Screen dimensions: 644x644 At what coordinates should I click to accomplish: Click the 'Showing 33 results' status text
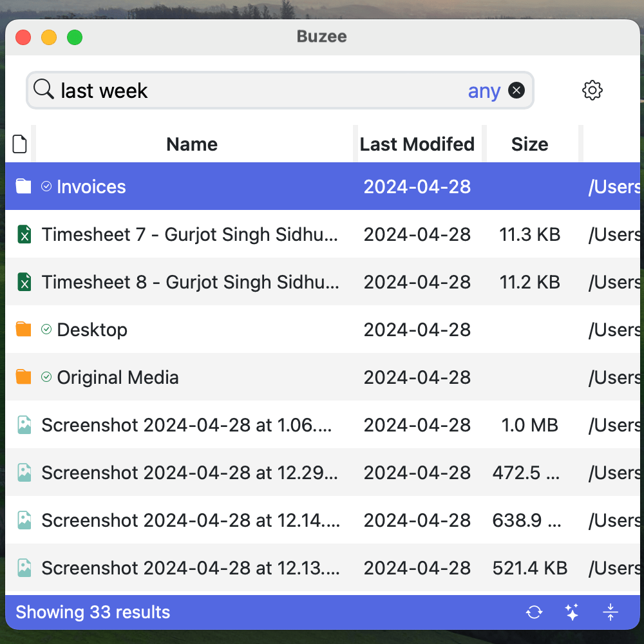pos(93,612)
